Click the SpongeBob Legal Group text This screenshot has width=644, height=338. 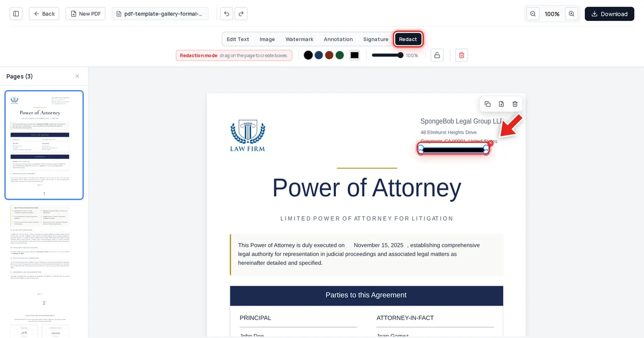tap(462, 121)
